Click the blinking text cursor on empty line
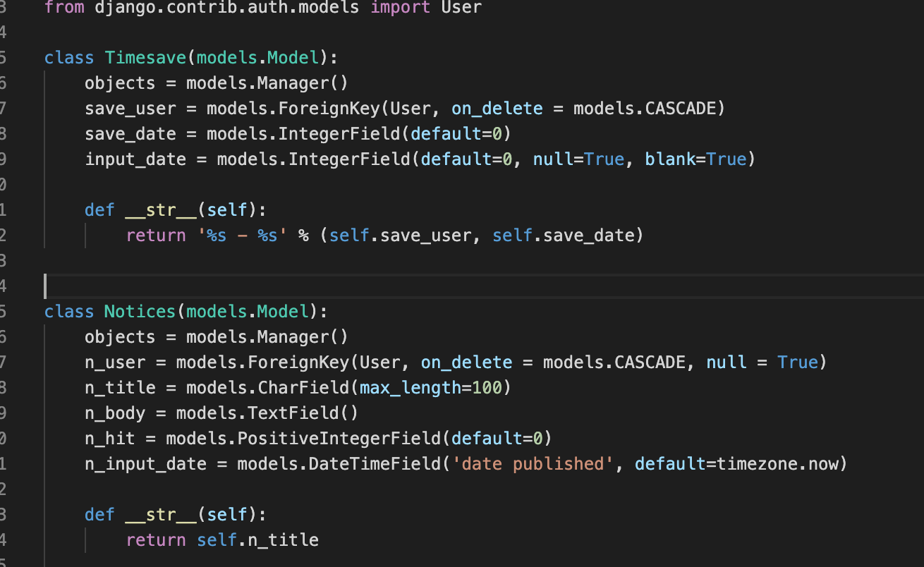 point(47,286)
